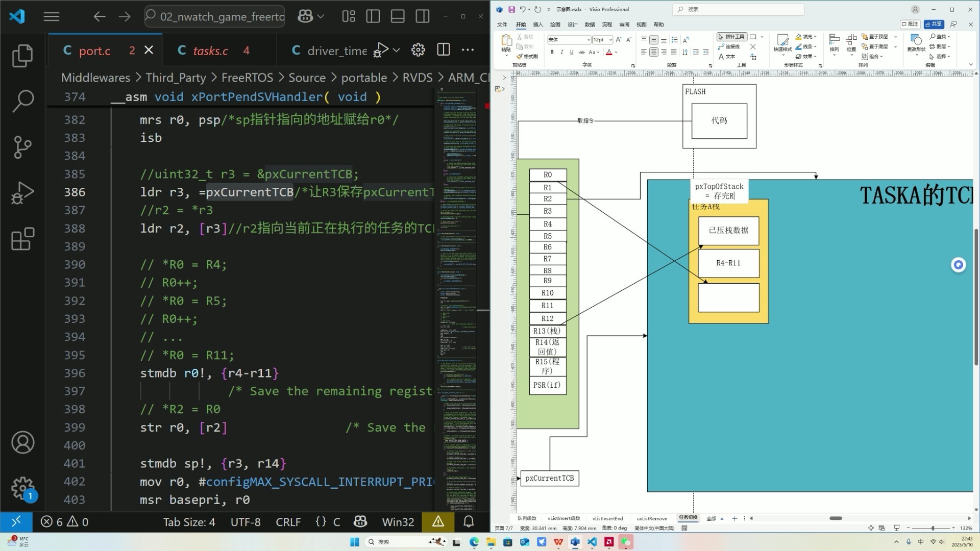The image size is (980, 551).
Task: Click the Visio vertical scrollbar thumb
Action: 976,297
